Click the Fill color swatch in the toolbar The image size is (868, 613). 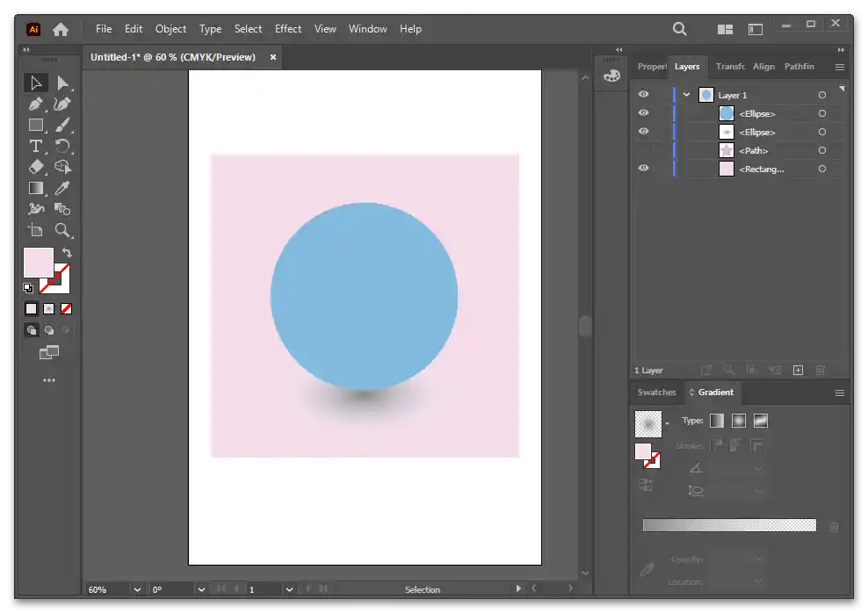(38, 263)
